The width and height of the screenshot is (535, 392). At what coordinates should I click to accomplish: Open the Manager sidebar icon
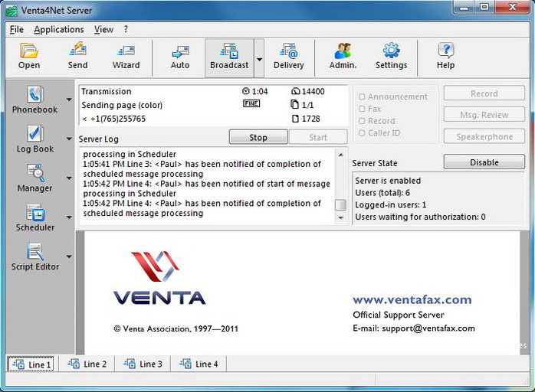pos(34,173)
